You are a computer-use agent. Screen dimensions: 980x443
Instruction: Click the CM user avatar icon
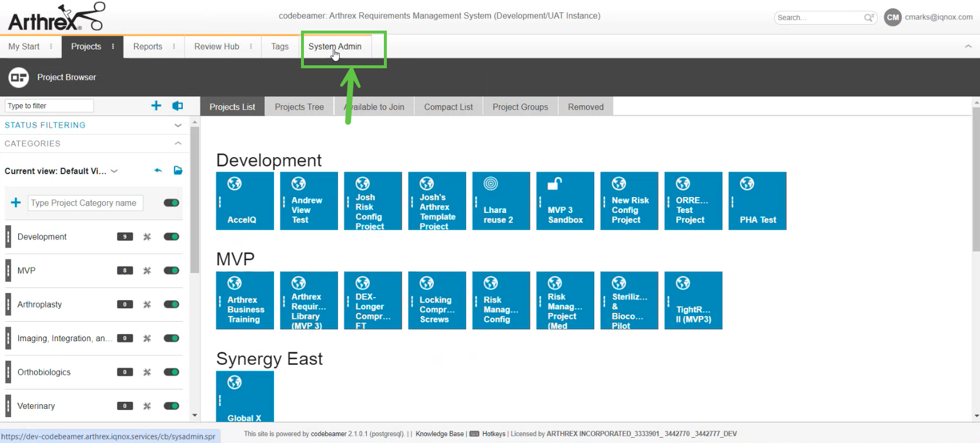892,18
